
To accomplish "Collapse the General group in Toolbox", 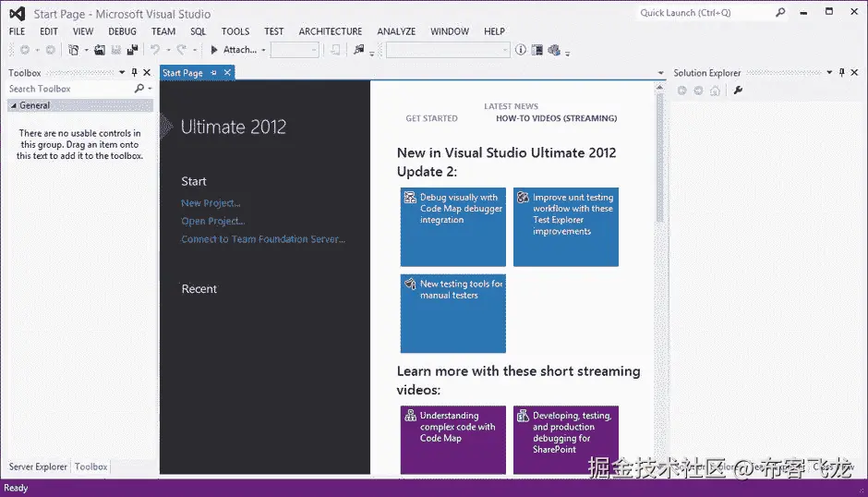I will tap(14, 105).
